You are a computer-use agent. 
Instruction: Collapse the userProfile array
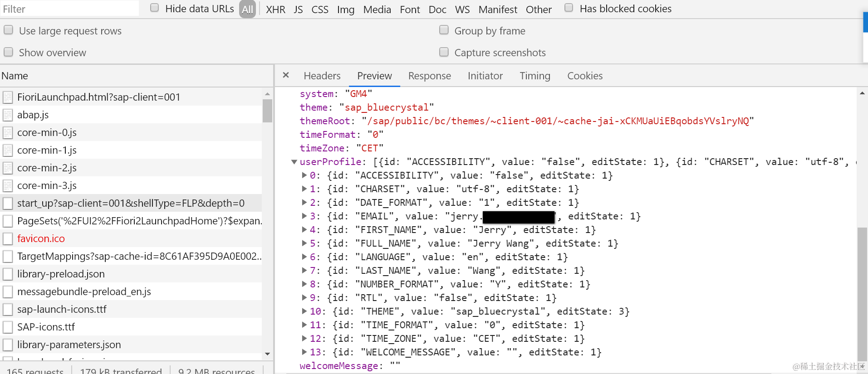click(294, 162)
